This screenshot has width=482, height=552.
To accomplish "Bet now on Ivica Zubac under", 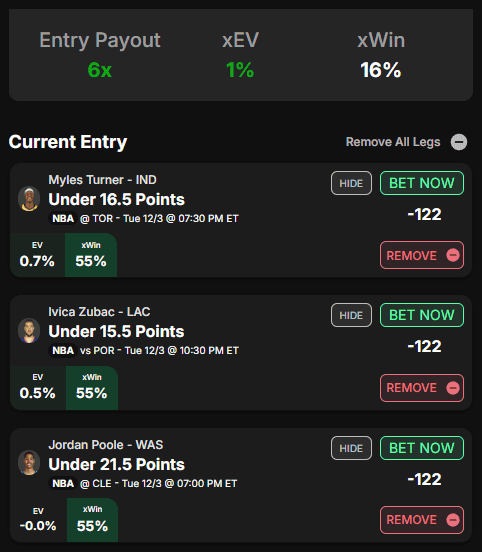I will 422,315.
